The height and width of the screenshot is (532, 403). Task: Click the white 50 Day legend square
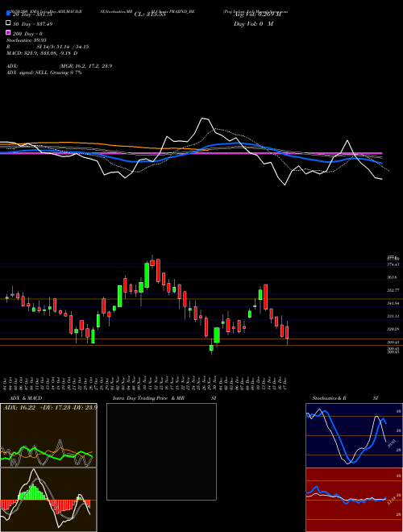pos(8,23)
